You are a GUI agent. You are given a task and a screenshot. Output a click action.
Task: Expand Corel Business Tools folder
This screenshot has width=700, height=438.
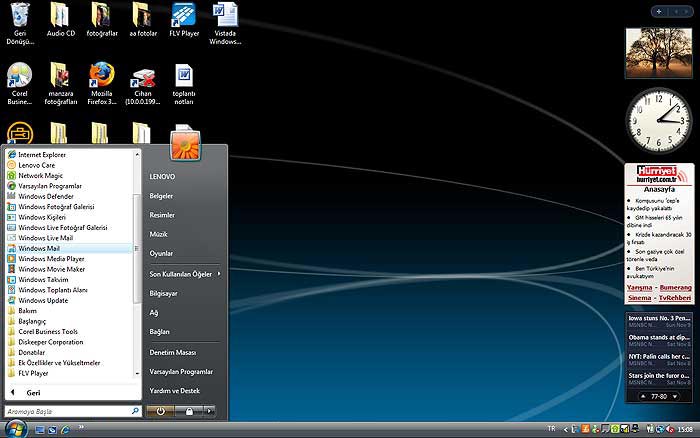(x=48, y=332)
